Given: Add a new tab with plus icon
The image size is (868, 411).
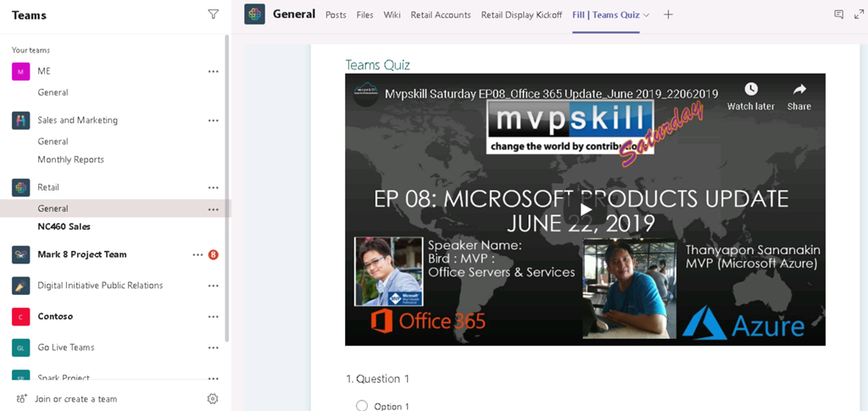Looking at the screenshot, I should click(668, 15).
